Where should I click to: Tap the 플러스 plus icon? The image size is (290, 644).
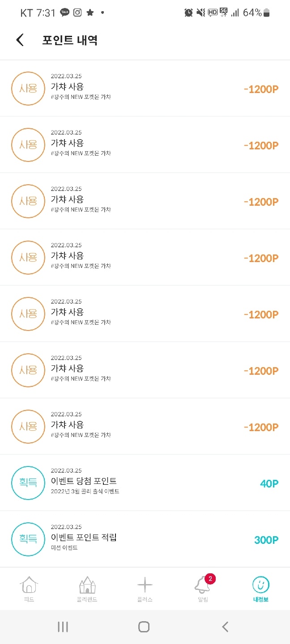point(145,585)
